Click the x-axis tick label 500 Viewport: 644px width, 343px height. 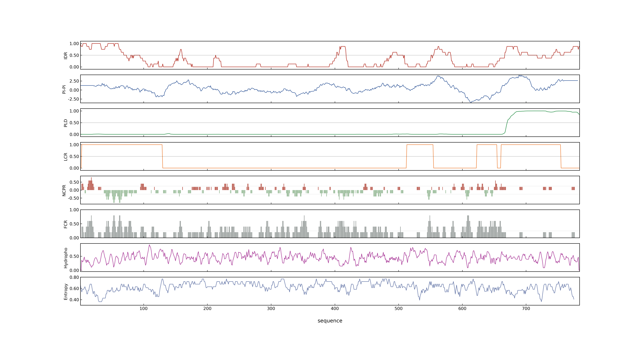point(398,309)
